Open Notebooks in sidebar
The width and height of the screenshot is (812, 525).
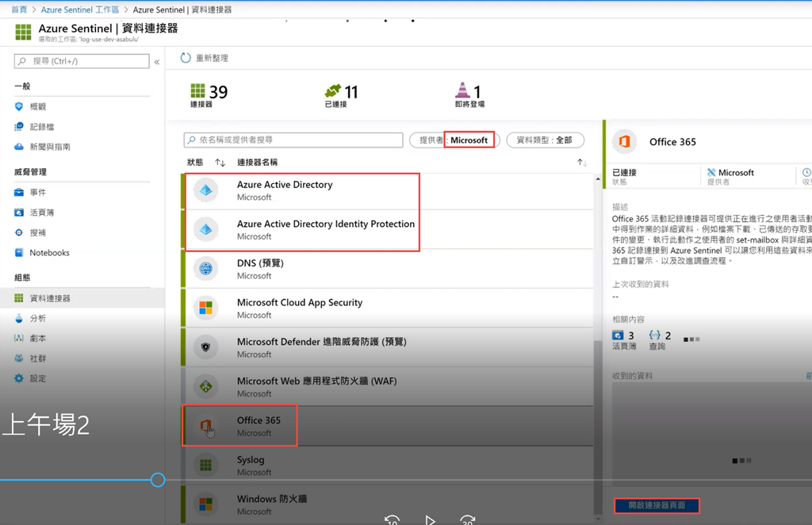[x=49, y=253]
